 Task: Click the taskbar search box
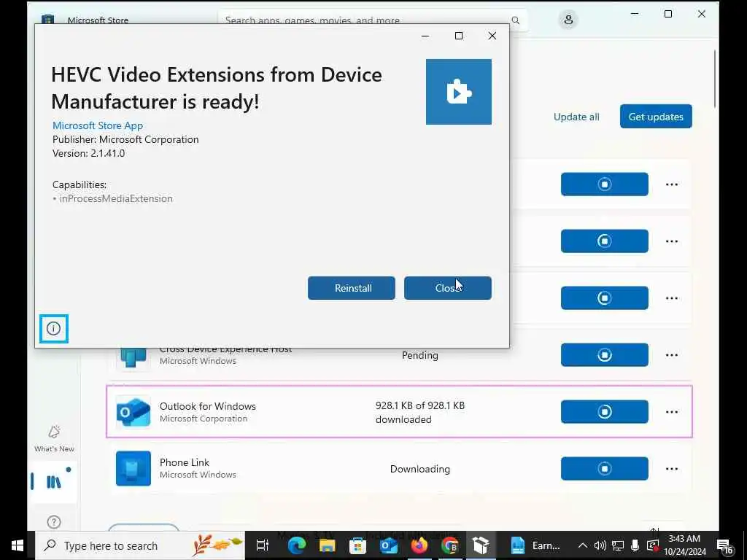pos(140,545)
